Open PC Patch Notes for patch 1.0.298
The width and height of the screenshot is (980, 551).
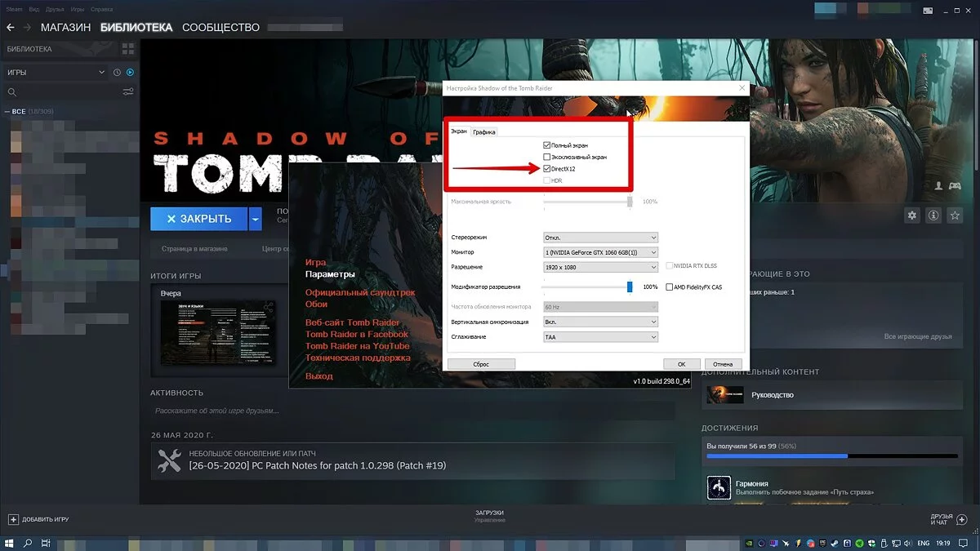point(318,466)
